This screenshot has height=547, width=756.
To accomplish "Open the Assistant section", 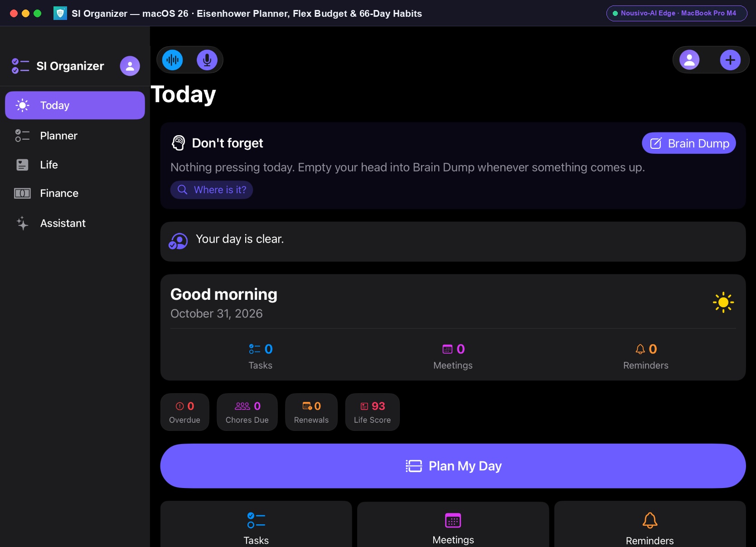I will 75,223.
